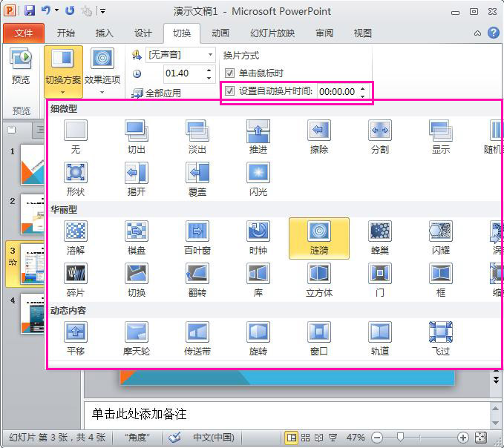
Task: Open the 文件 File tab
Action: pos(24,33)
